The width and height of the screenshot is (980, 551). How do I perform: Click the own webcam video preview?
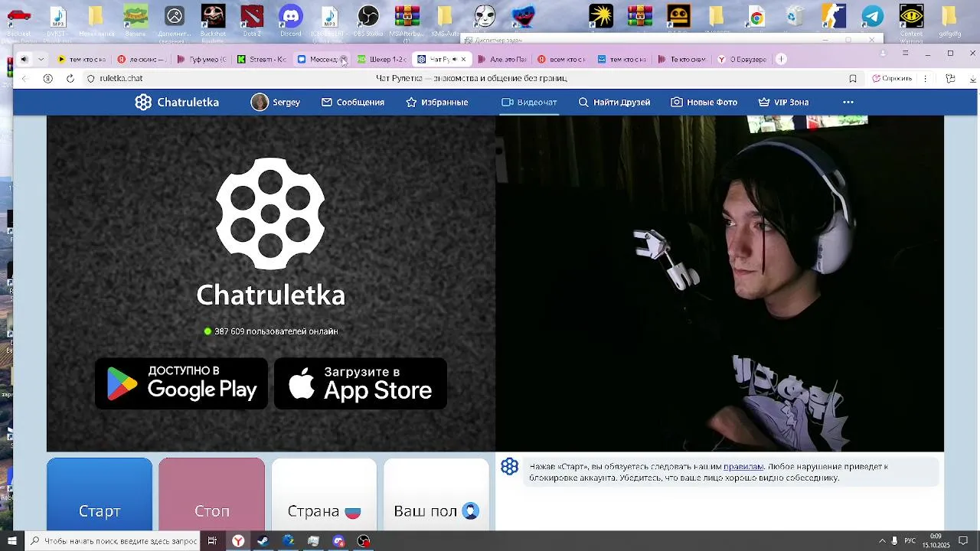tap(720, 283)
